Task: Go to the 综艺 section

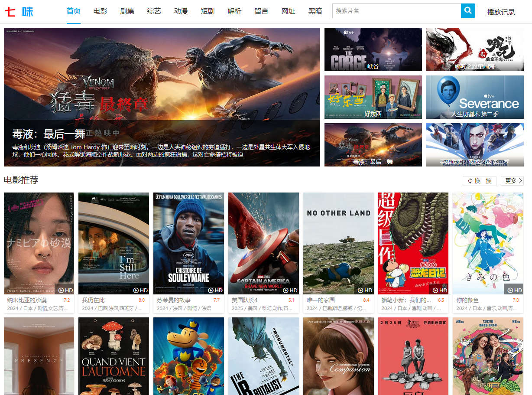Action: pos(154,11)
